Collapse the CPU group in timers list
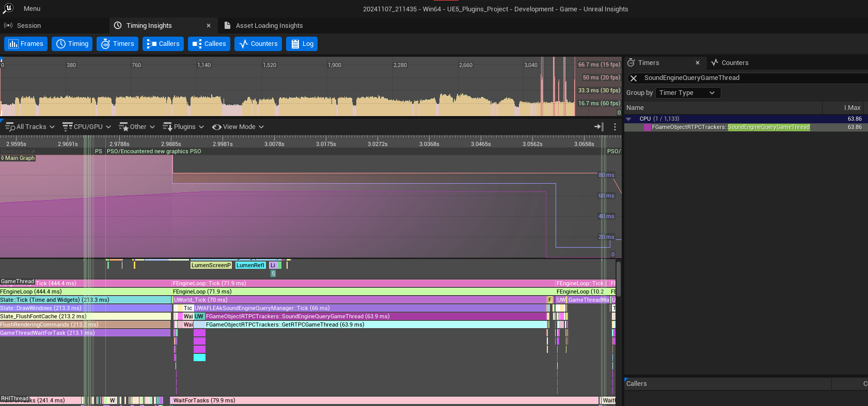868x406 pixels. (629, 119)
